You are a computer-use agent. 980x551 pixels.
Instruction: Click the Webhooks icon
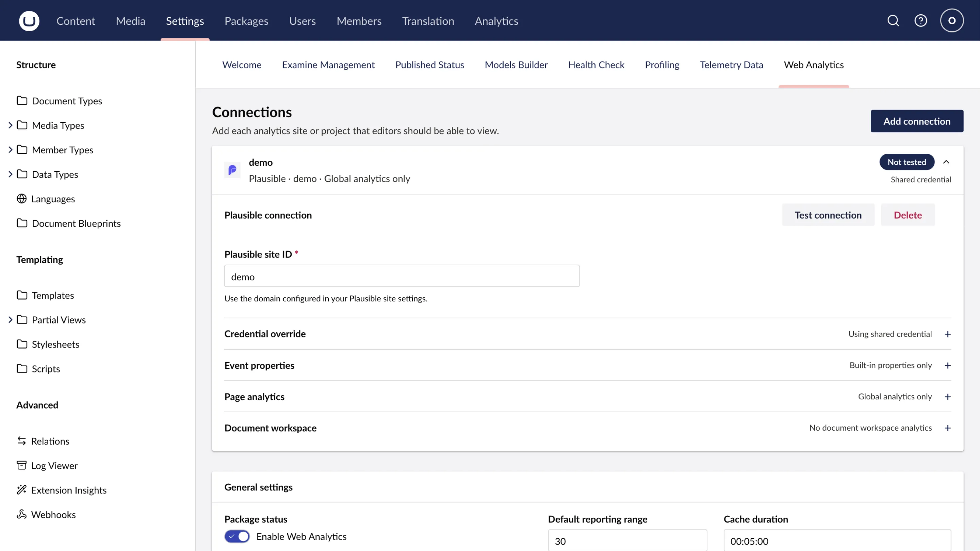click(22, 514)
